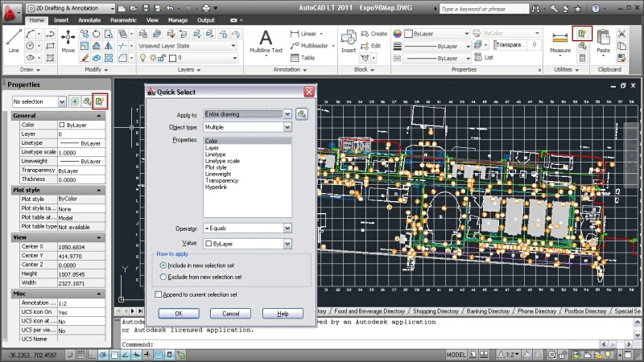
Task: Collapse the General section in Properties
Action: (x=99, y=116)
